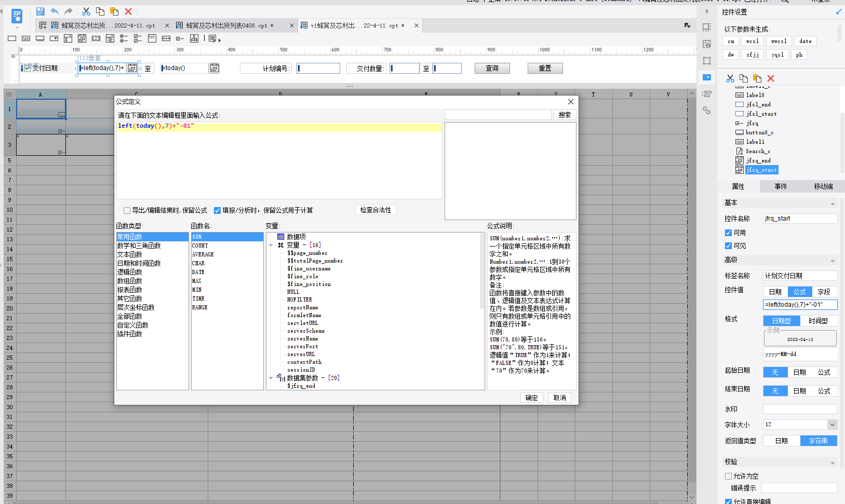
Task: Click 取消 to cancel formula dialog
Action: point(559,398)
